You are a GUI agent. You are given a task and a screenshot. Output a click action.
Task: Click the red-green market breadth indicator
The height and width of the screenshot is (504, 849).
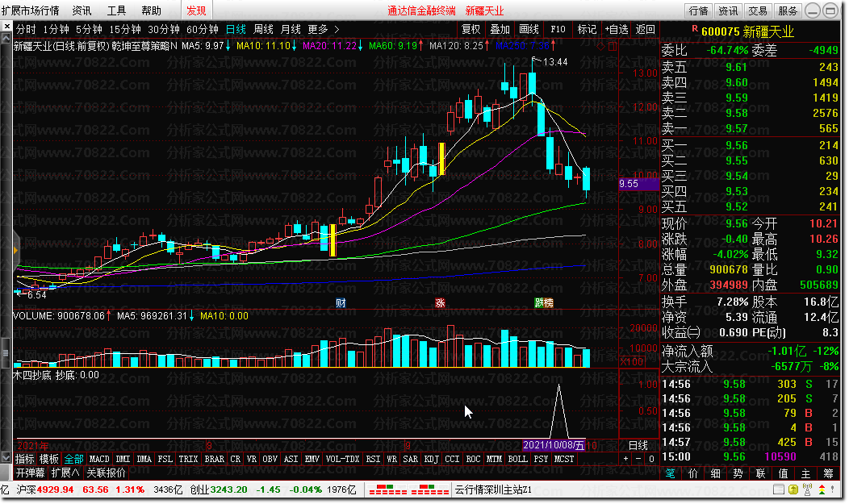coord(408,490)
